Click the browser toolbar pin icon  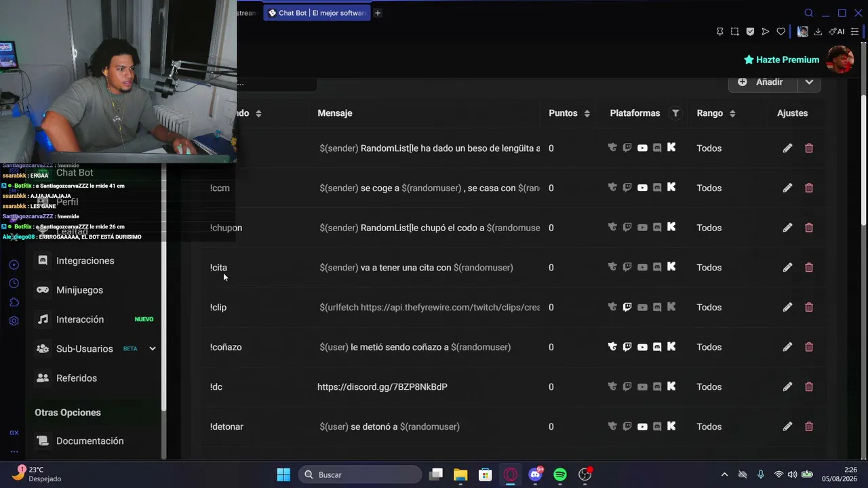tap(719, 31)
